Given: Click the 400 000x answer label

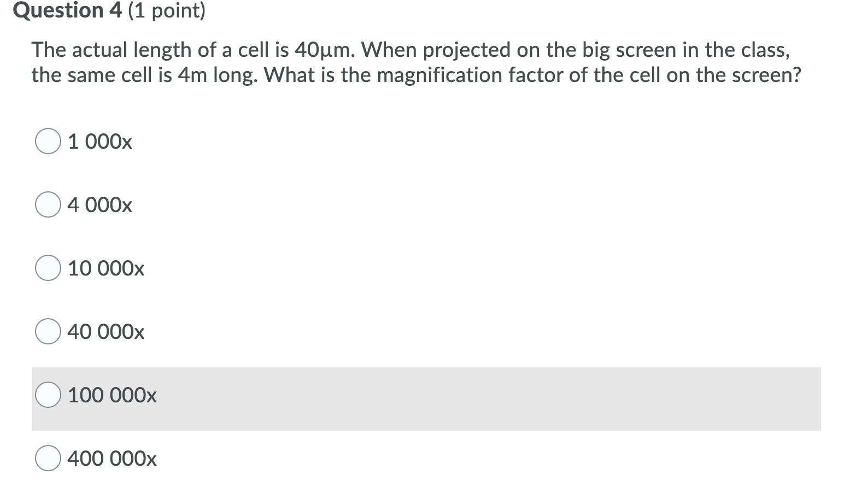Looking at the screenshot, I should (x=112, y=459).
